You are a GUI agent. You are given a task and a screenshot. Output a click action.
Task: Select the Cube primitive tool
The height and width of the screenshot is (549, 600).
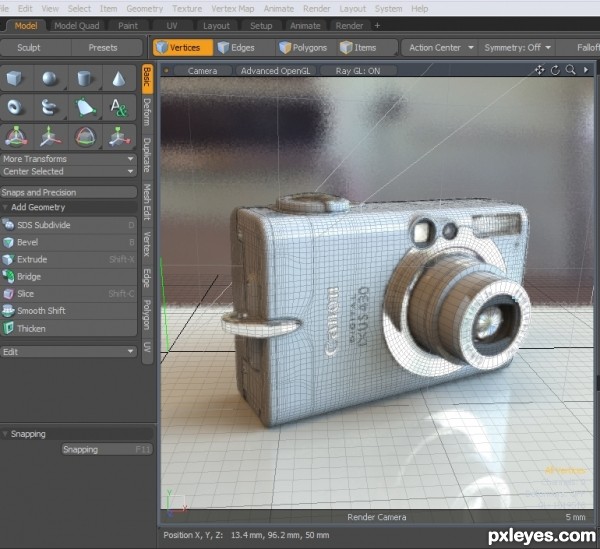point(15,78)
